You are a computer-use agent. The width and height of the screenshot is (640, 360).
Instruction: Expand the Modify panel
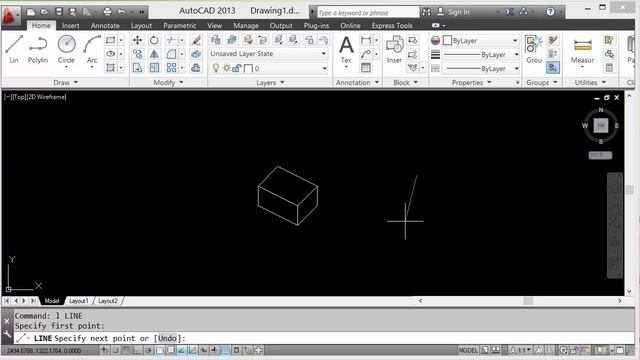pyautogui.click(x=168, y=82)
